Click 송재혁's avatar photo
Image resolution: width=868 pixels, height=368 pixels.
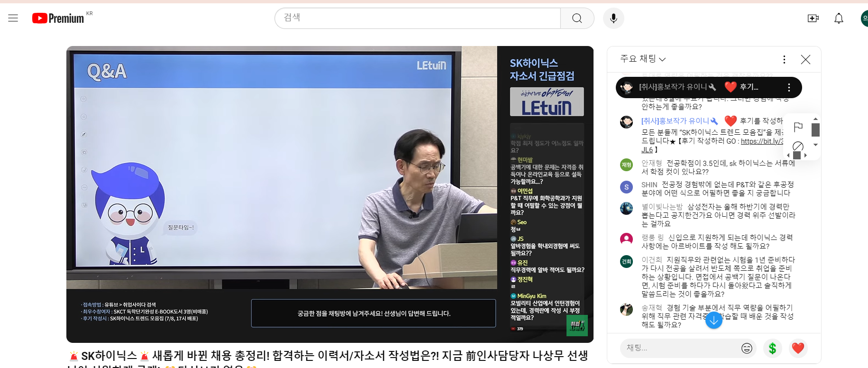[x=627, y=309]
